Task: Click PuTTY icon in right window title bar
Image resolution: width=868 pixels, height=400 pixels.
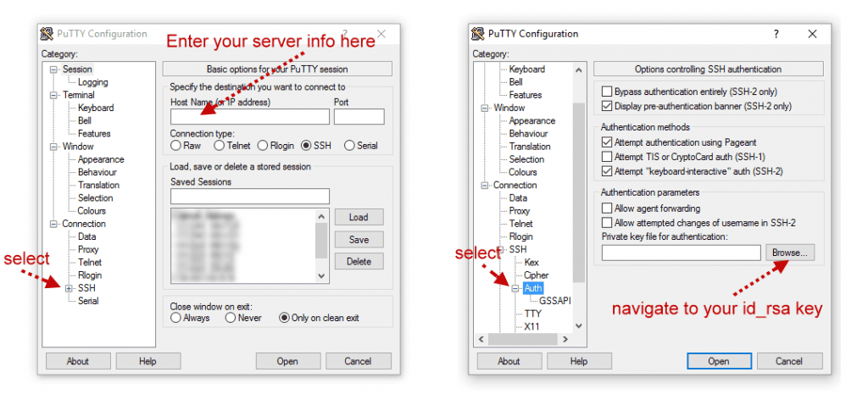Action: pyautogui.click(x=478, y=34)
